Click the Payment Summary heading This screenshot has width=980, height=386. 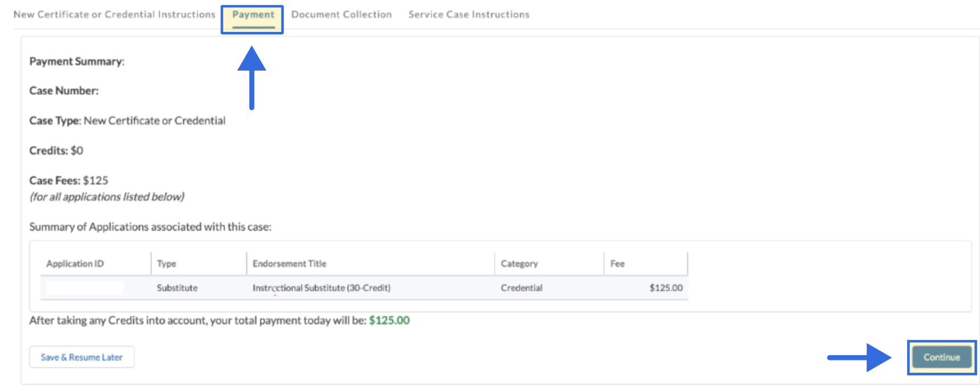click(x=77, y=61)
